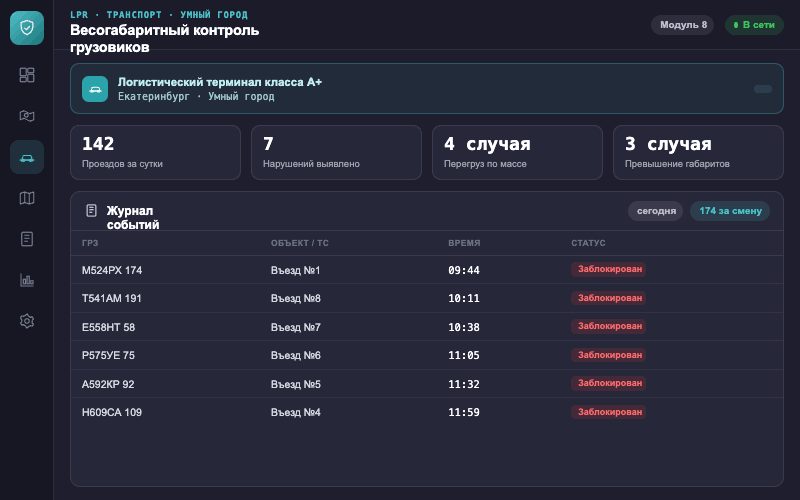Screen dimensions: 800x500
Task: Select plate P575YE 75
Action: 108,355
